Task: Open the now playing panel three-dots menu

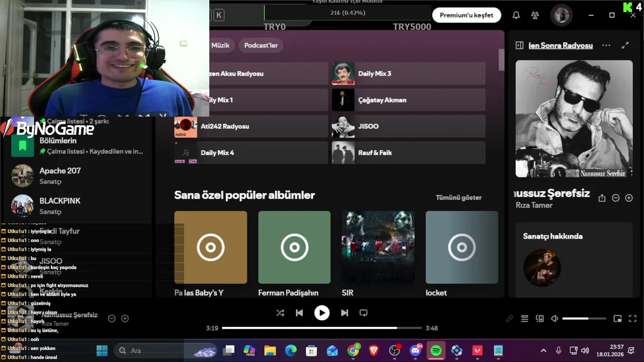Action: (x=606, y=45)
